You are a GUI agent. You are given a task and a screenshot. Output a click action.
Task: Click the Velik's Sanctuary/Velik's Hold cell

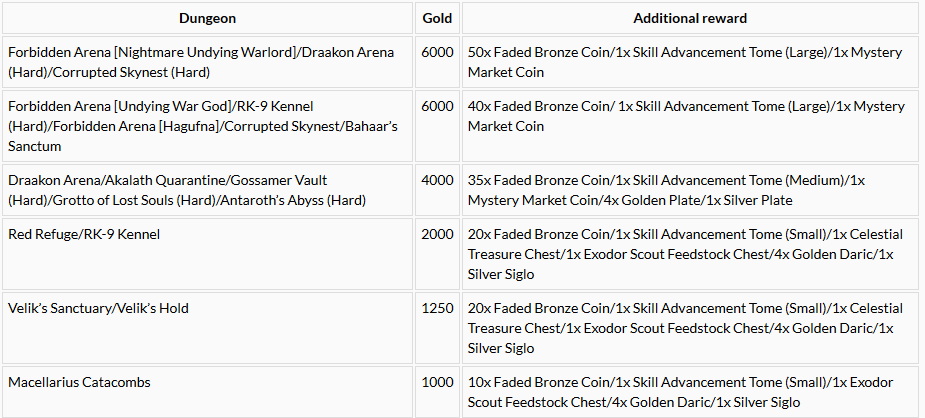coord(207,328)
